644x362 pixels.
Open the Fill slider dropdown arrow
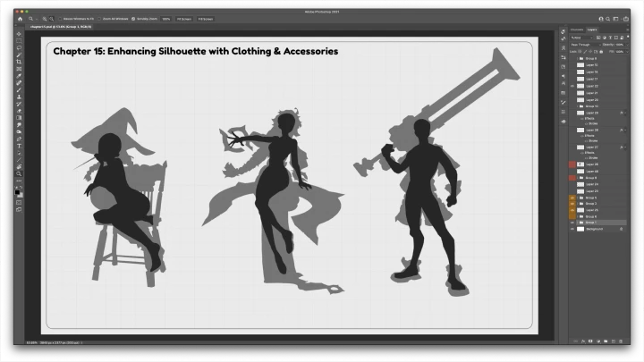click(x=627, y=52)
